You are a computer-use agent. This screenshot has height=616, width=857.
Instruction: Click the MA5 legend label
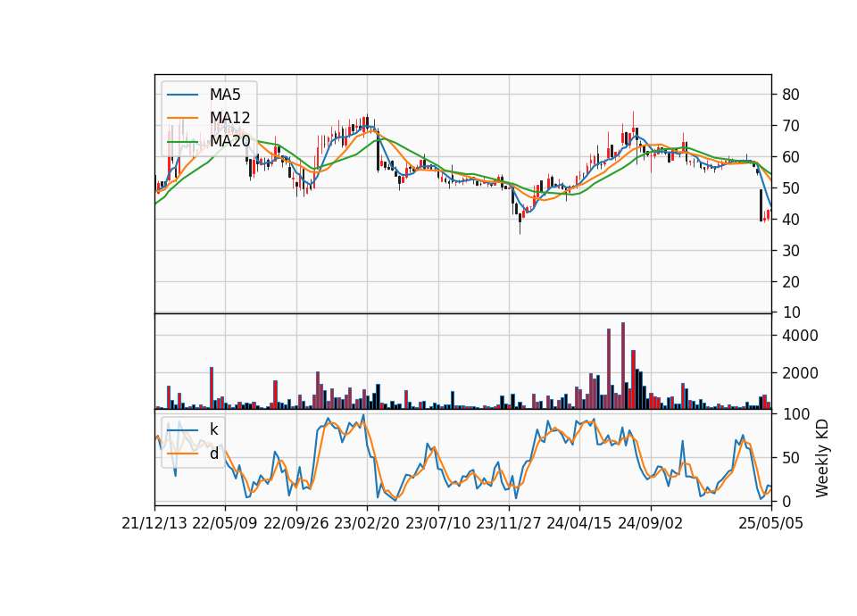(225, 95)
